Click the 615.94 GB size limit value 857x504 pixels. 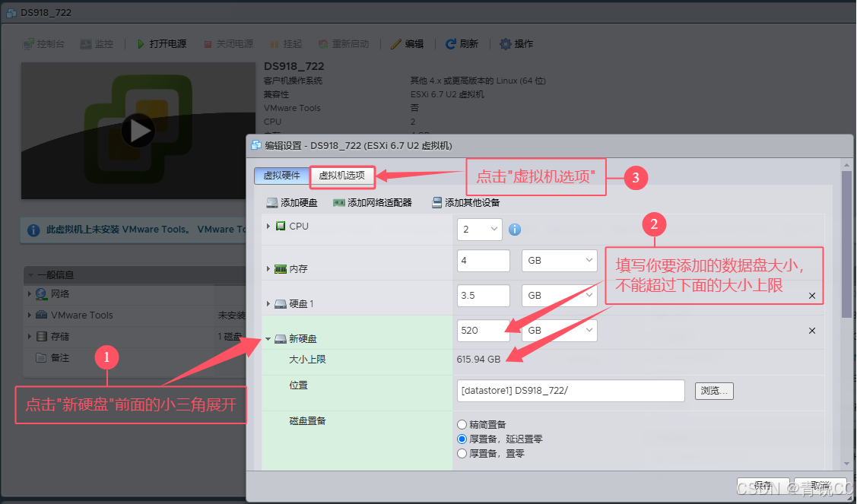point(479,360)
